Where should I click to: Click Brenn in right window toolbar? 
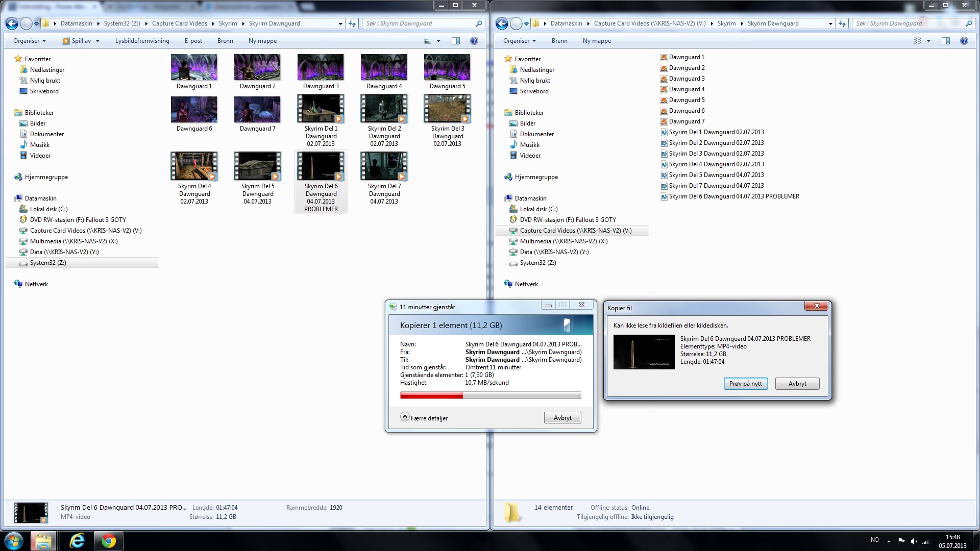tap(559, 41)
